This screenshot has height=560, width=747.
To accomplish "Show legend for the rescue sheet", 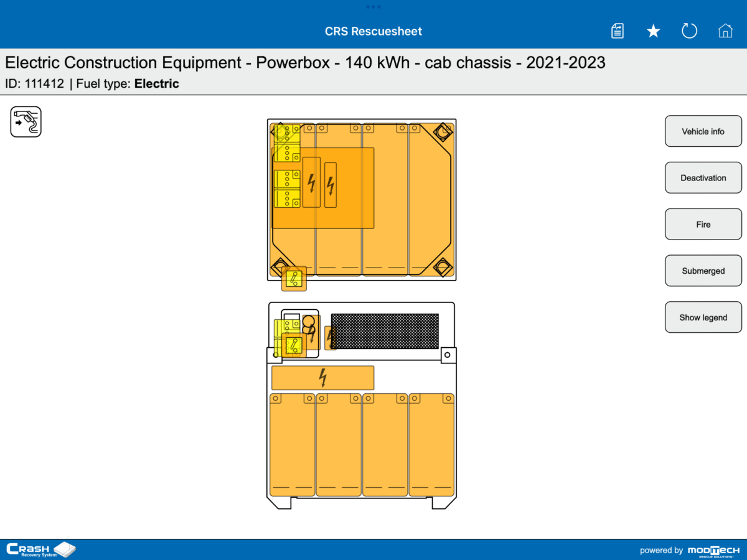I will [x=703, y=317].
